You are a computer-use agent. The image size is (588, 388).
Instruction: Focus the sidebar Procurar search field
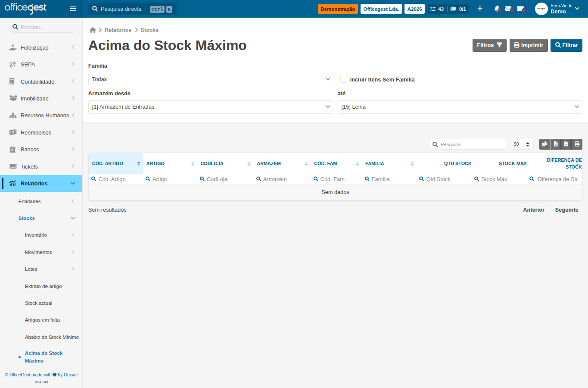tap(42, 27)
